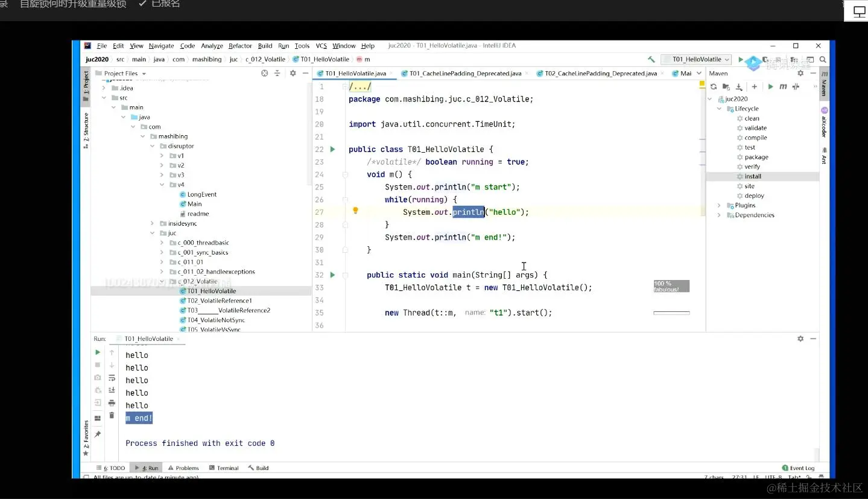
Task: Open the run configuration dropdown T01_HelloVolatile
Action: click(x=696, y=59)
